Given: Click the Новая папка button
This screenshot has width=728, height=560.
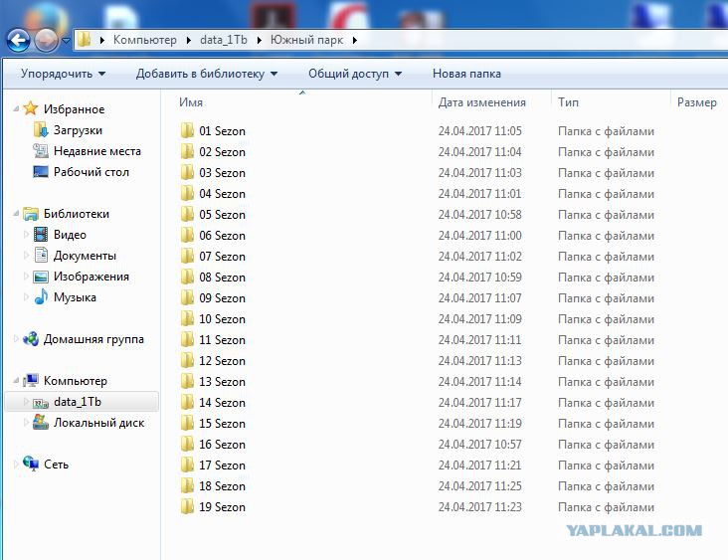Looking at the screenshot, I should (x=466, y=74).
